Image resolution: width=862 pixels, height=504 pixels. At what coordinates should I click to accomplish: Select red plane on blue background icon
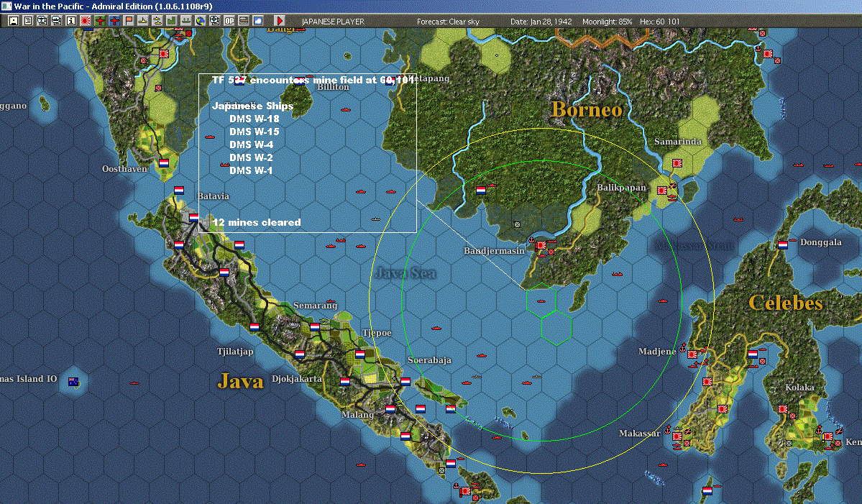pyautogui.click(x=114, y=21)
